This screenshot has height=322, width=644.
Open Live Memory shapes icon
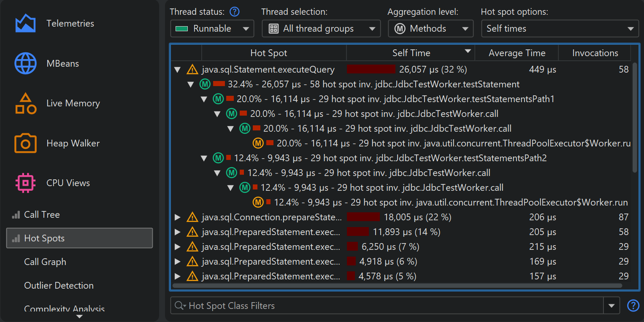click(x=25, y=103)
